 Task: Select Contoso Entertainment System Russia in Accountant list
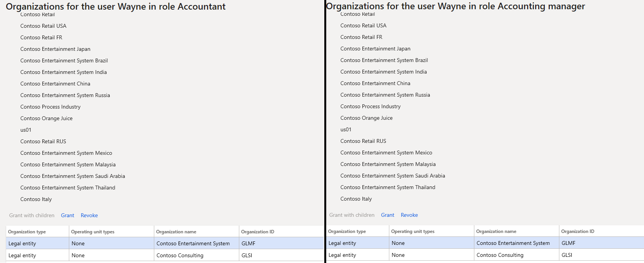(x=65, y=95)
